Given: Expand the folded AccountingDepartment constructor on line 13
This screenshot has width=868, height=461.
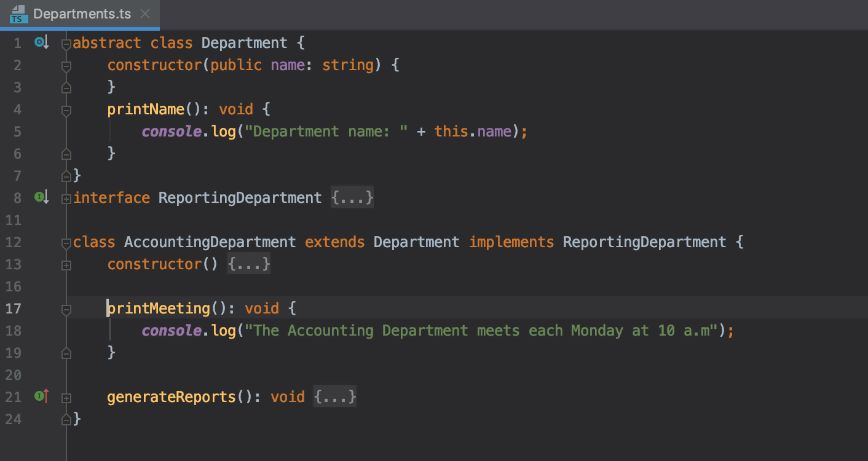Looking at the screenshot, I should [x=66, y=265].
